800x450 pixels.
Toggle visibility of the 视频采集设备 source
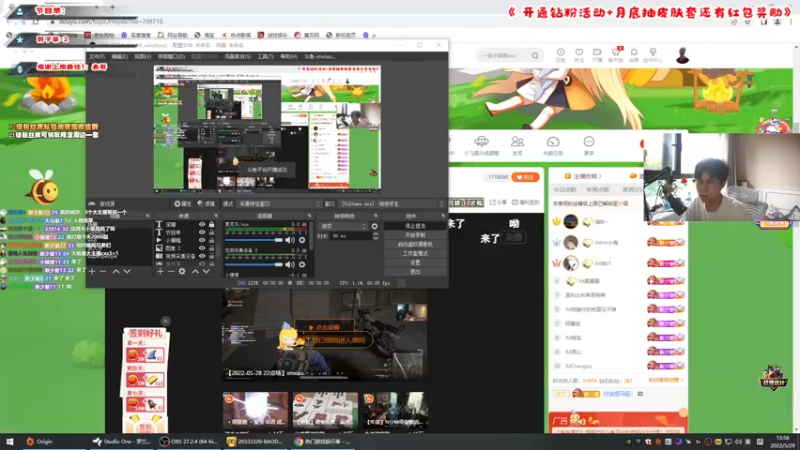(x=202, y=256)
